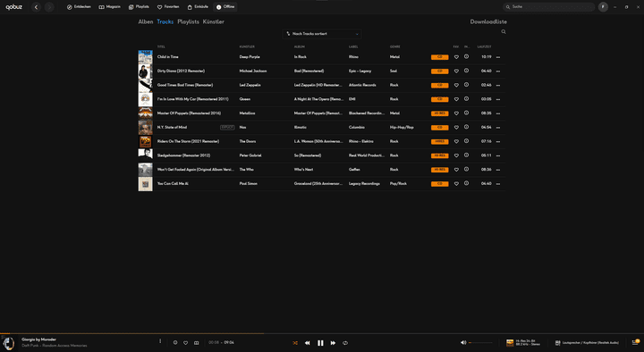Screen dimensions: 644x352
Task: Open more options for Queen track
Action: [498, 99]
